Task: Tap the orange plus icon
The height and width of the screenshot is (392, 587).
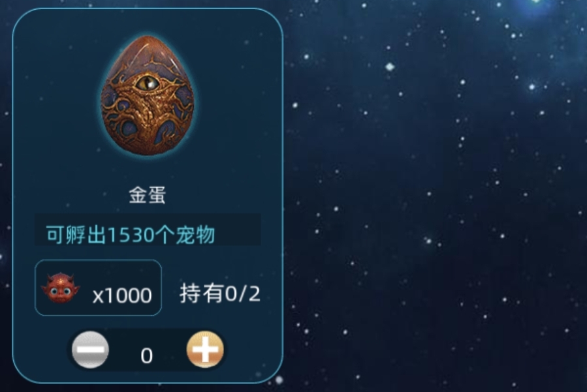Action: (x=205, y=350)
